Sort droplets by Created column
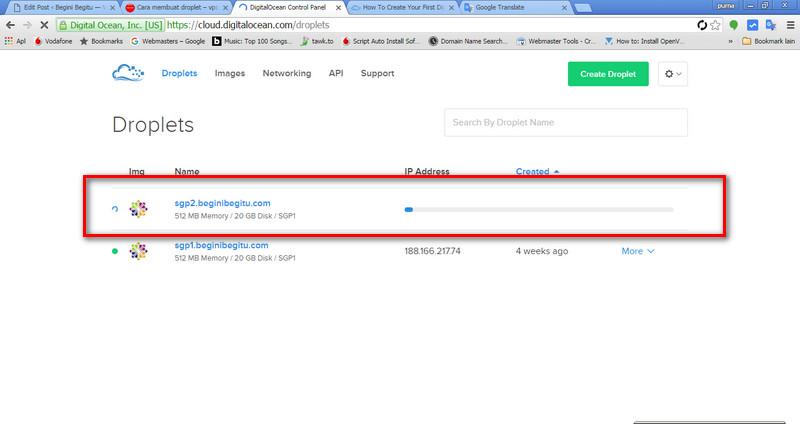 pos(537,171)
